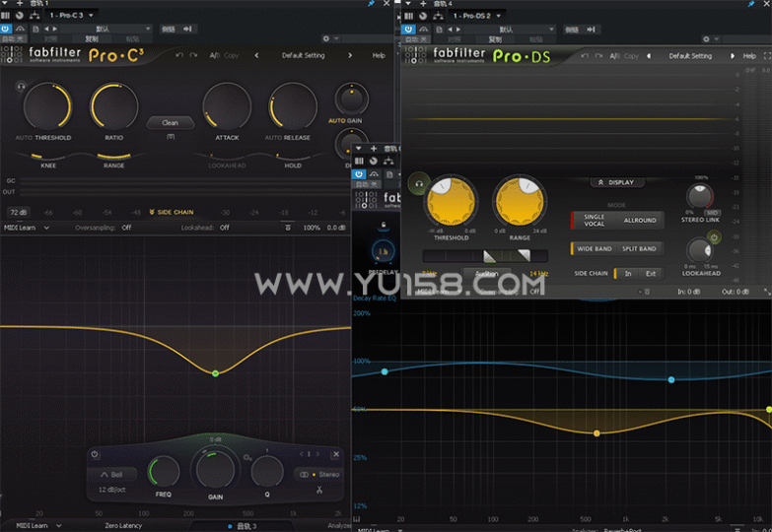The height and width of the screenshot is (532, 772).
Task: Click Pro-C 3 routing tree icon
Action: click(34, 16)
